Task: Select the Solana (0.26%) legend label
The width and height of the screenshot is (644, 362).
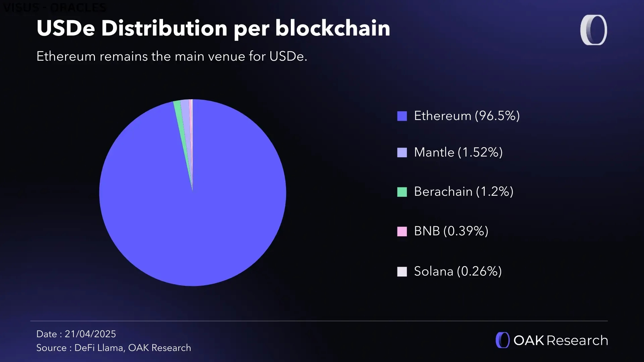Action: (x=458, y=271)
